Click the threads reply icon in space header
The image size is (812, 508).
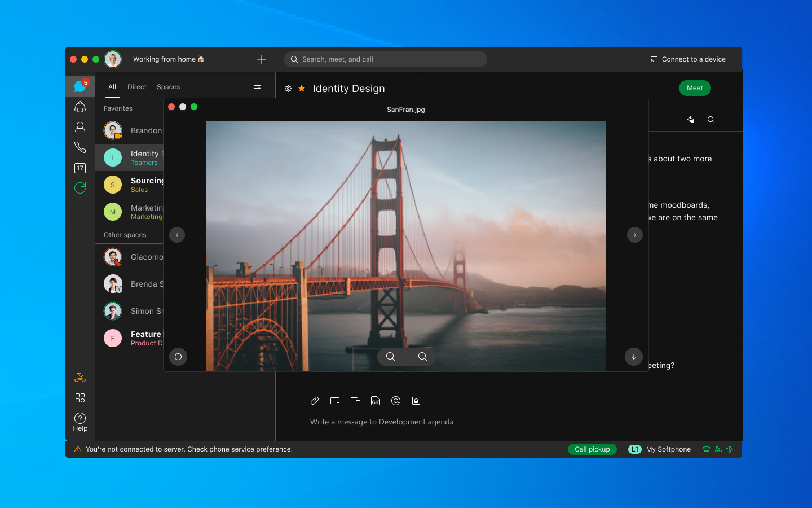[x=691, y=120]
